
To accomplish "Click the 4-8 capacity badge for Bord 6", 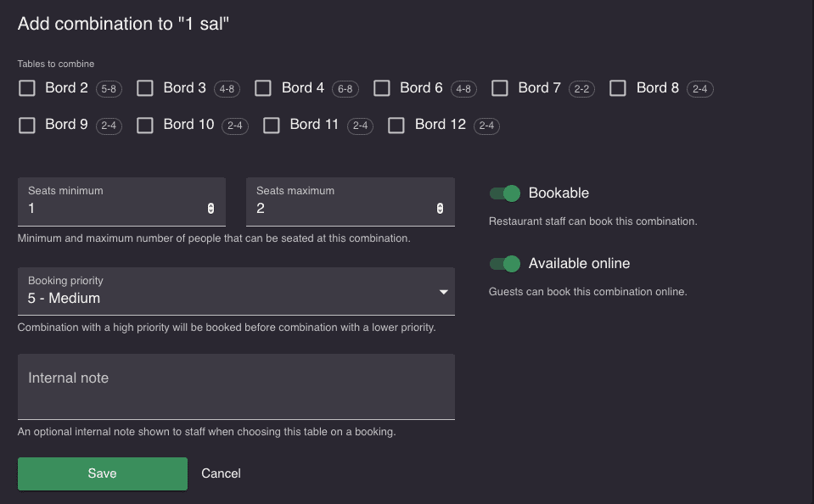I will point(463,89).
